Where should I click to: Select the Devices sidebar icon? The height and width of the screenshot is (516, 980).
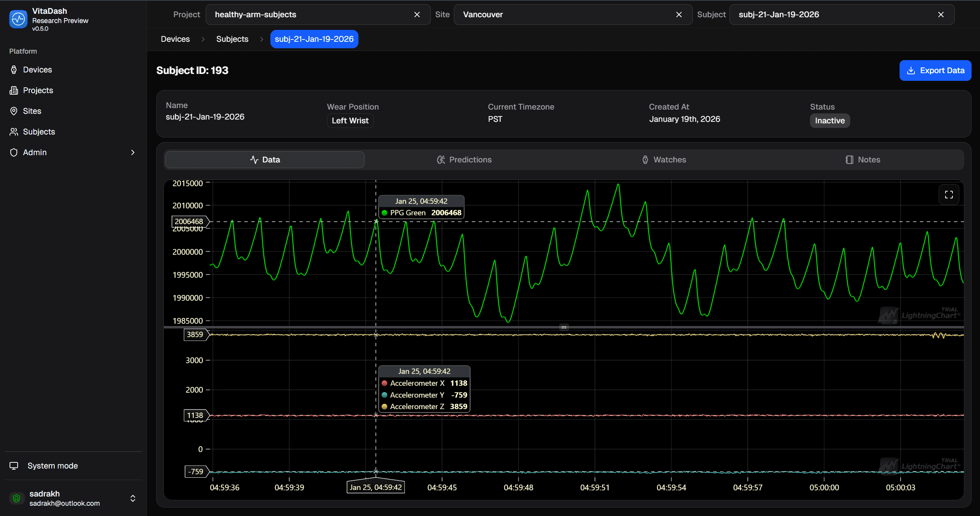point(14,69)
